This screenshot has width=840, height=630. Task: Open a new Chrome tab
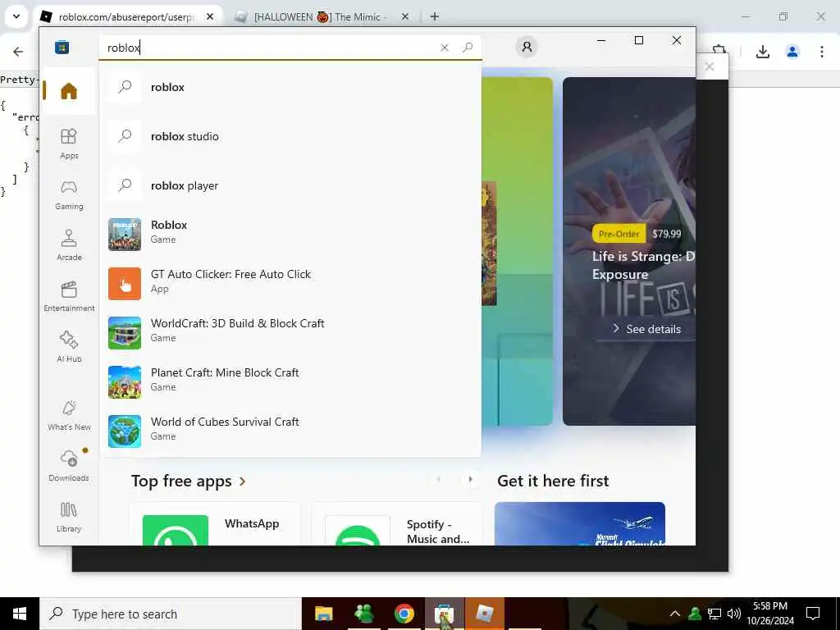435,16
